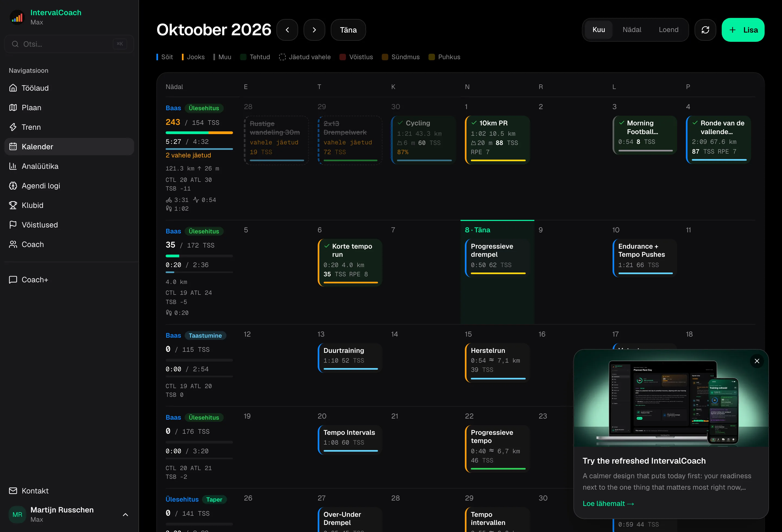This screenshot has width=782, height=532.
Task: Expand the Martijn Russchen account menu
Action: (125, 515)
